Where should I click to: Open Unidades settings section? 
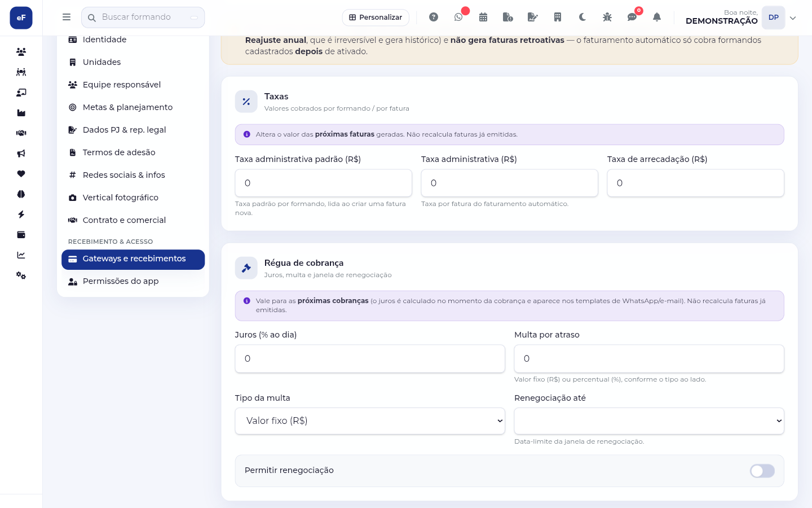(133, 62)
